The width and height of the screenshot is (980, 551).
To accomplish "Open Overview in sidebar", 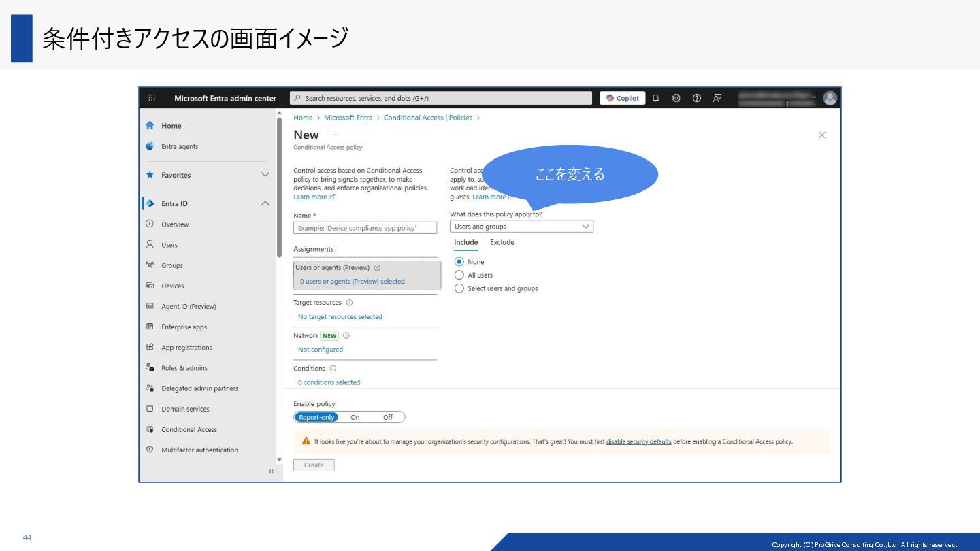I will 175,224.
